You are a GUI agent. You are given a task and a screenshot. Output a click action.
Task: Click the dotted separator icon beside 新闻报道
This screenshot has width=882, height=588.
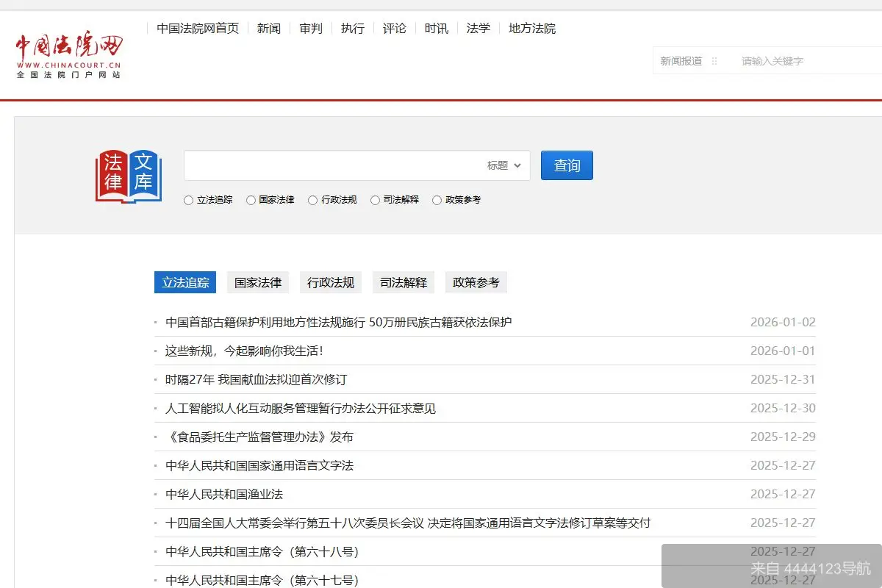point(714,60)
